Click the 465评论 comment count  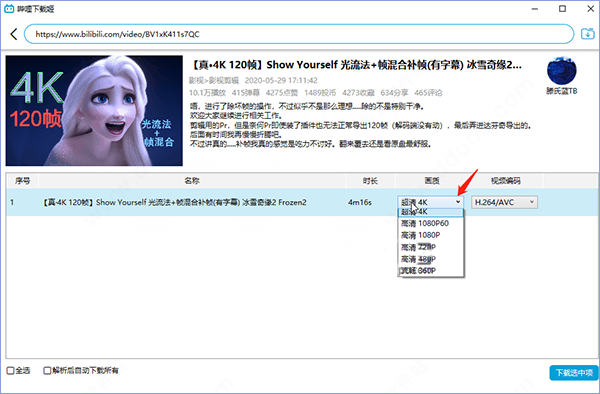[428, 93]
